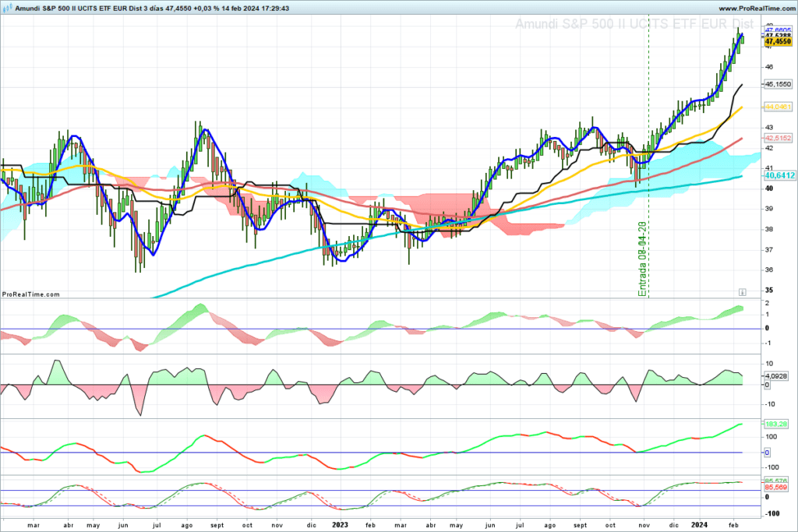Click the red stochastic value label 85,569

(776, 488)
